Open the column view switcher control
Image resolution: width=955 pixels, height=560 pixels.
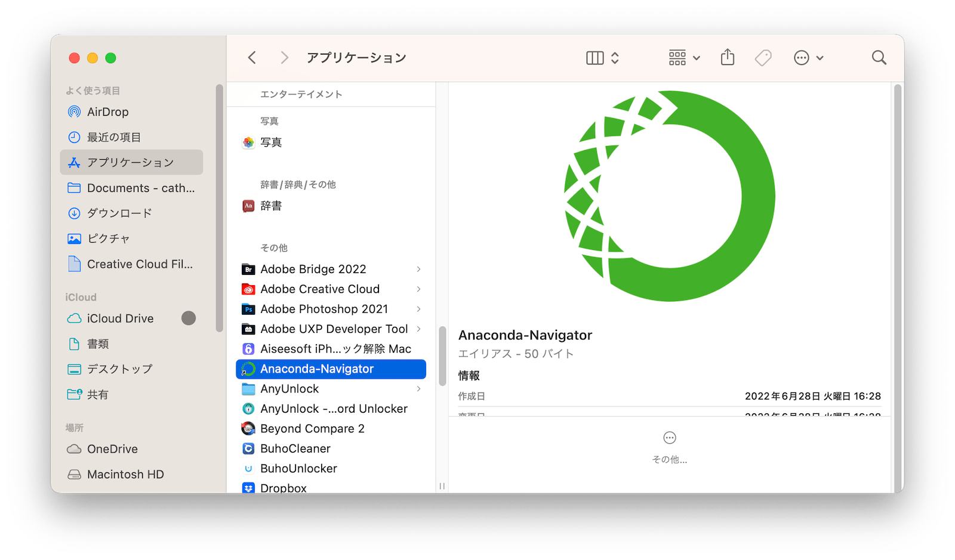click(602, 58)
